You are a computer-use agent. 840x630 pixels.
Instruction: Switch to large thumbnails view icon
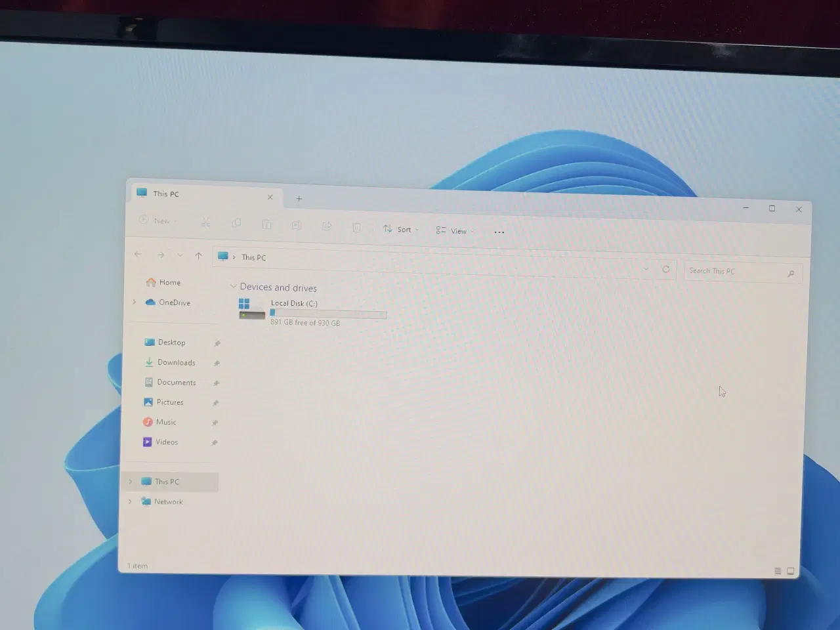(x=790, y=571)
